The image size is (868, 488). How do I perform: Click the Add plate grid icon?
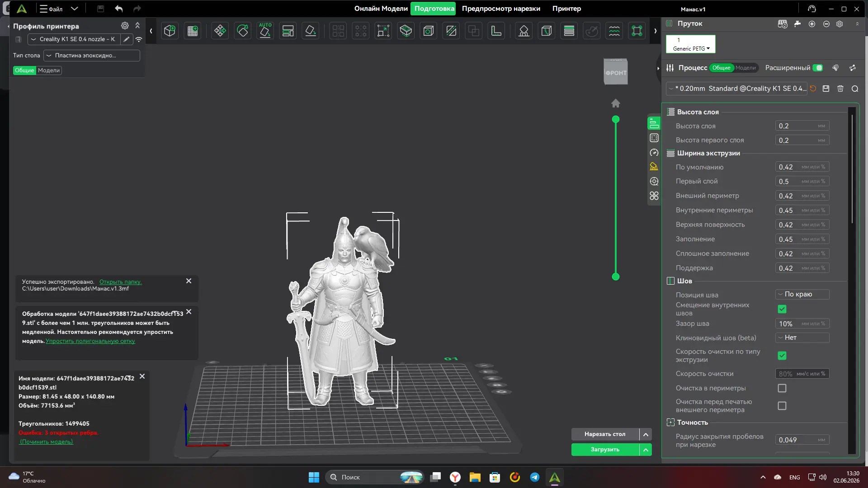pyautogui.click(x=193, y=31)
